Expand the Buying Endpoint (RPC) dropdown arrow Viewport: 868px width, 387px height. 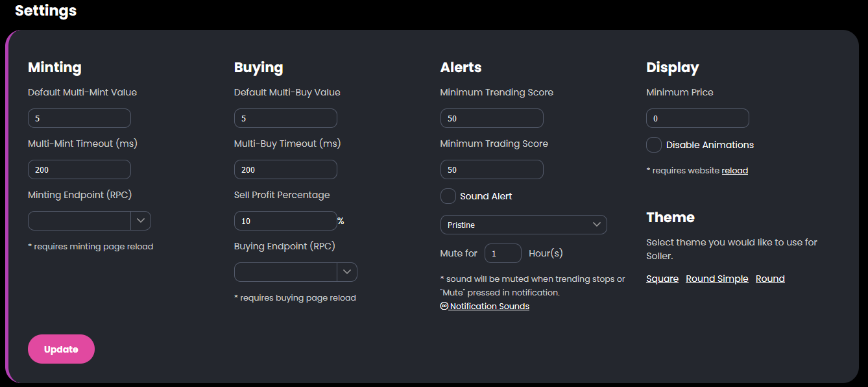click(347, 272)
